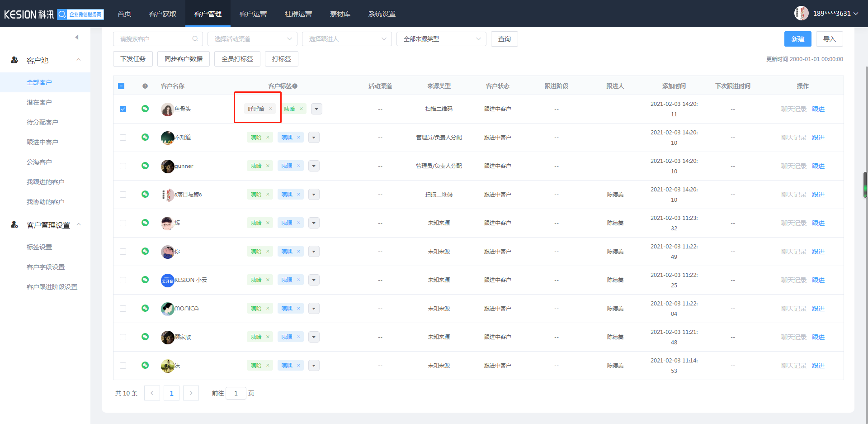Select the checkbox for the 不知道 customer
868x424 pixels.
click(x=123, y=138)
